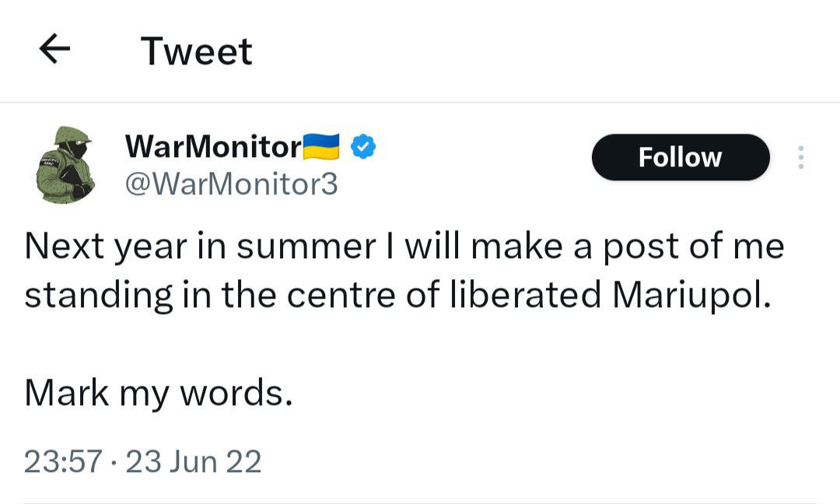Viewport: 840px width, 504px height.
Task: Select the WarMonitor display name
Action: (213, 146)
